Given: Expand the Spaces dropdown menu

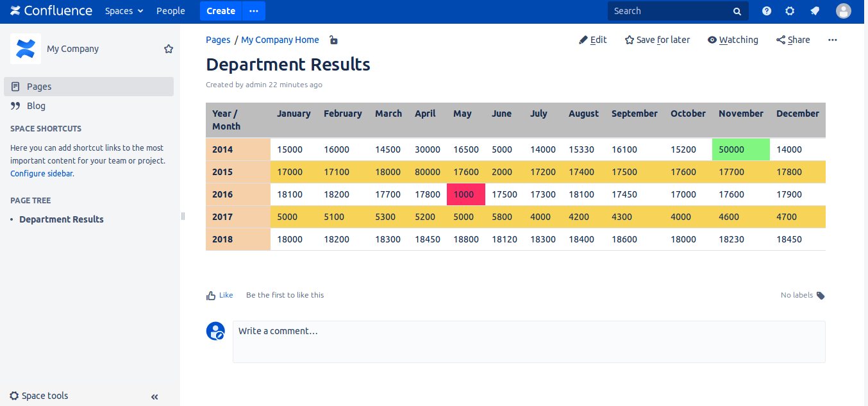Looking at the screenshot, I should [124, 11].
